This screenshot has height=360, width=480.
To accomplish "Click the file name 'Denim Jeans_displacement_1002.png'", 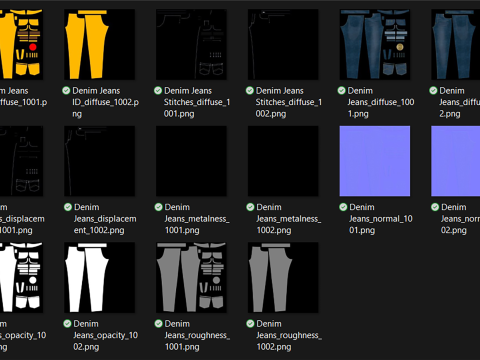I will 105,219.
